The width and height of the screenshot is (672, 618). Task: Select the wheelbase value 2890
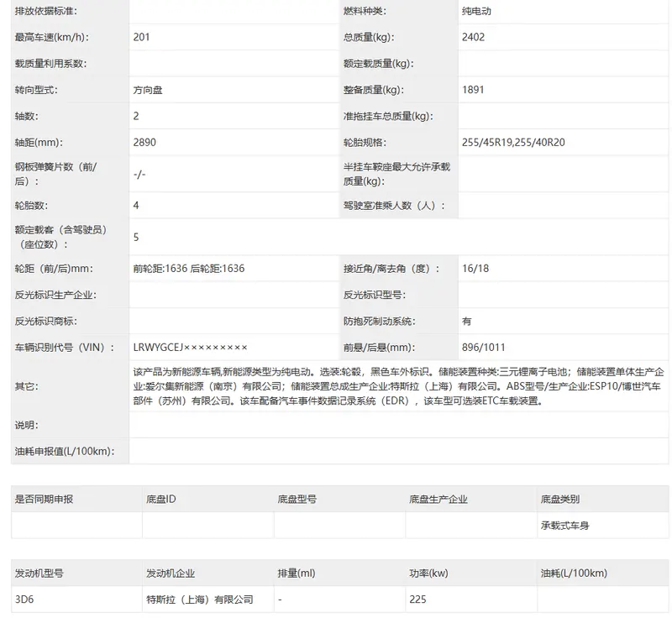144,142
